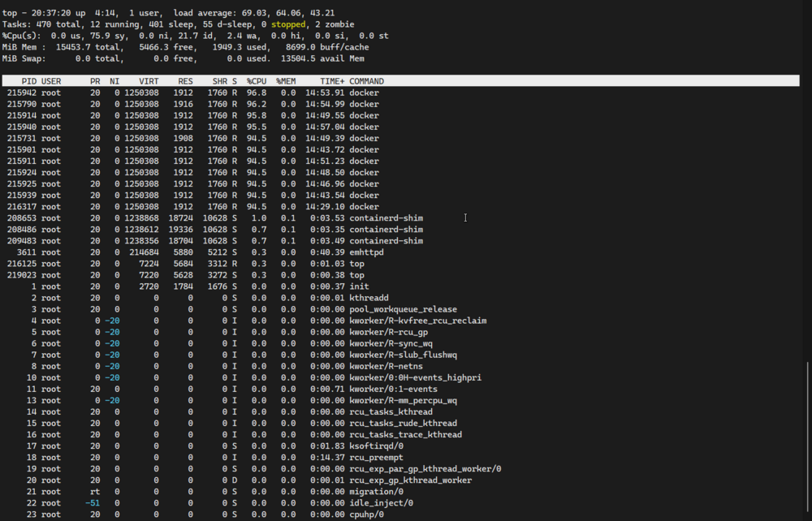This screenshot has width=812, height=521.
Task: Click the kthreadd command name
Action: [x=369, y=298]
